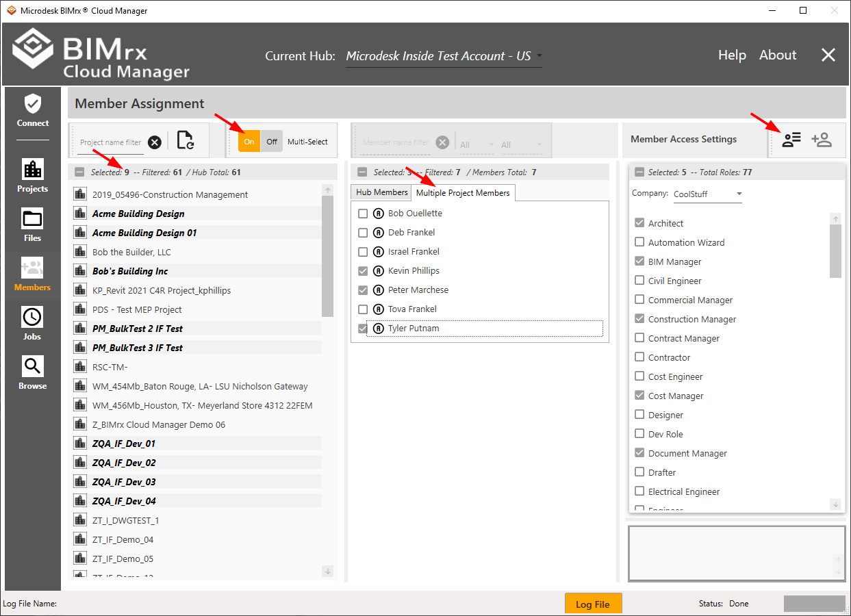
Task: Open the Connect section in sidebar
Action: 33,111
